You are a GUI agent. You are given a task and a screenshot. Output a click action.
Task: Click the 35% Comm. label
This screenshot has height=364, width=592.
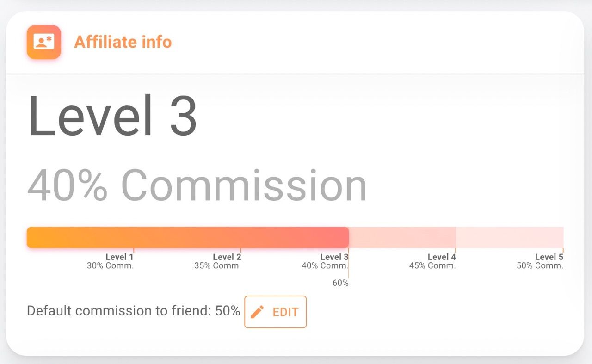click(x=217, y=266)
